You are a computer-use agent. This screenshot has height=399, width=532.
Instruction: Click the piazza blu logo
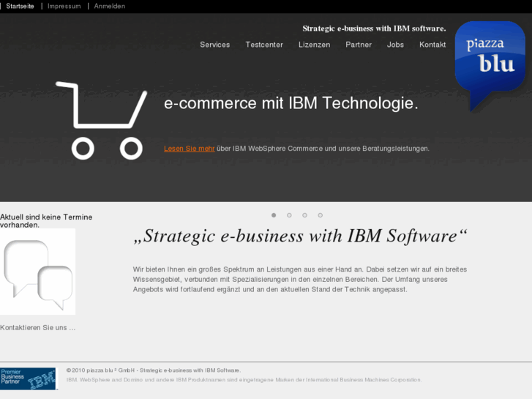coord(490,66)
